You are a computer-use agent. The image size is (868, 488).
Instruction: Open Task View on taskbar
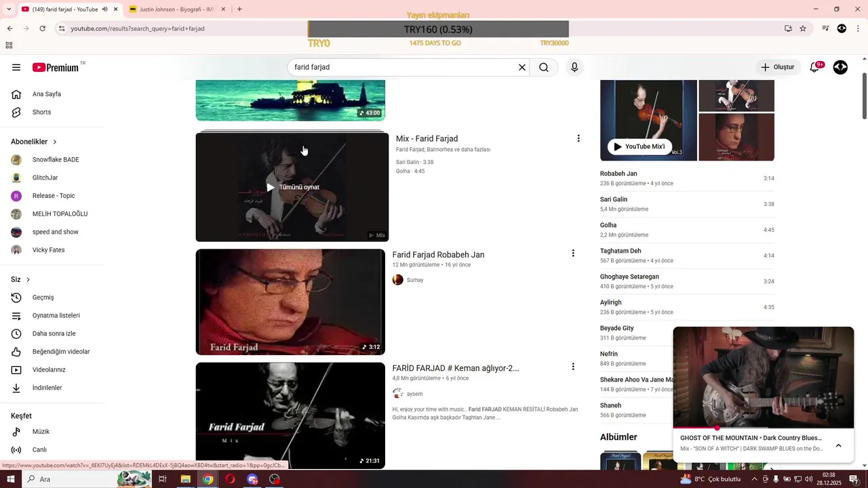[163, 479]
